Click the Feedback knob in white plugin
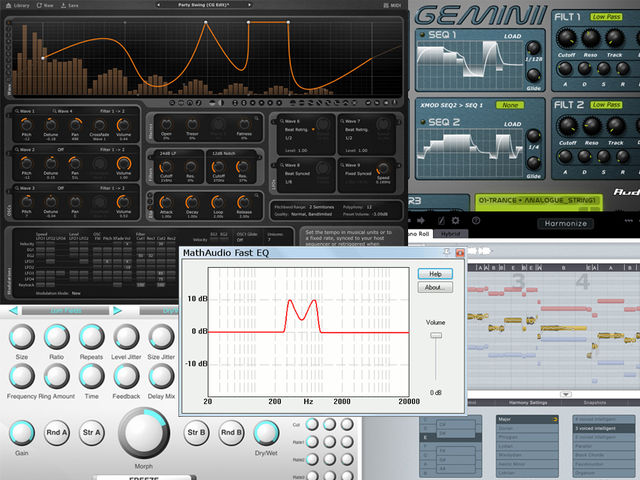This screenshot has height=480, width=640. tap(126, 376)
